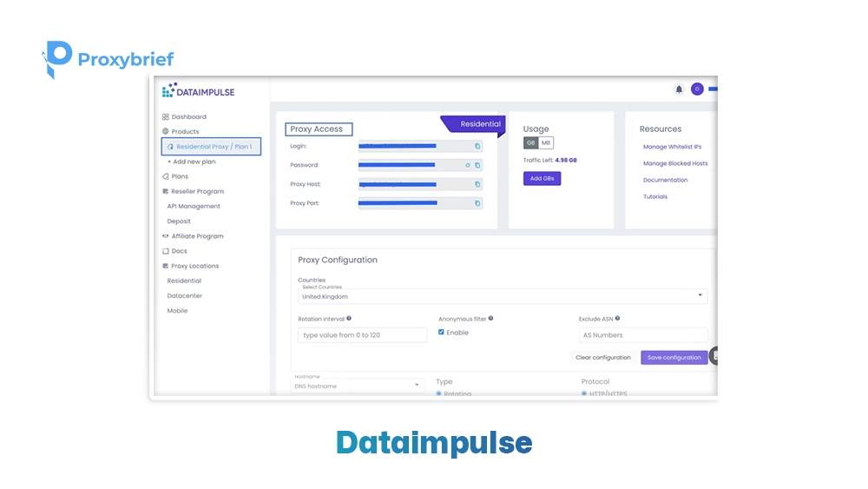Click the Plans tag icon
The height and width of the screenshot is (489, 868).
click(166, 176)
